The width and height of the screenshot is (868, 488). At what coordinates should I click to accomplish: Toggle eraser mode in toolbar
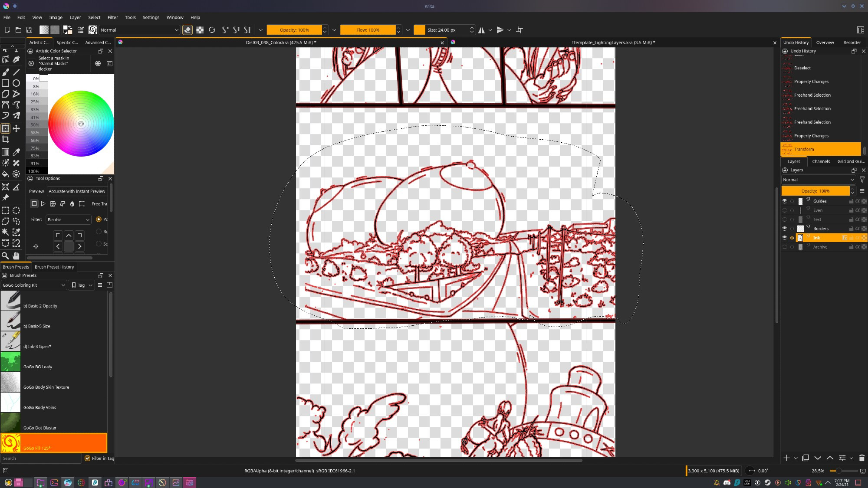(x=187, y=30)
